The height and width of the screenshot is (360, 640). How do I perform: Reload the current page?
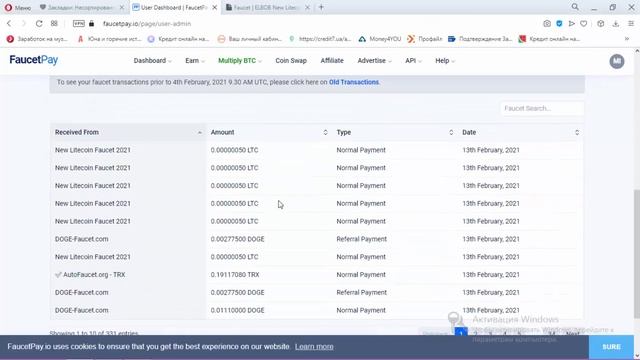(x=39, y=24)
